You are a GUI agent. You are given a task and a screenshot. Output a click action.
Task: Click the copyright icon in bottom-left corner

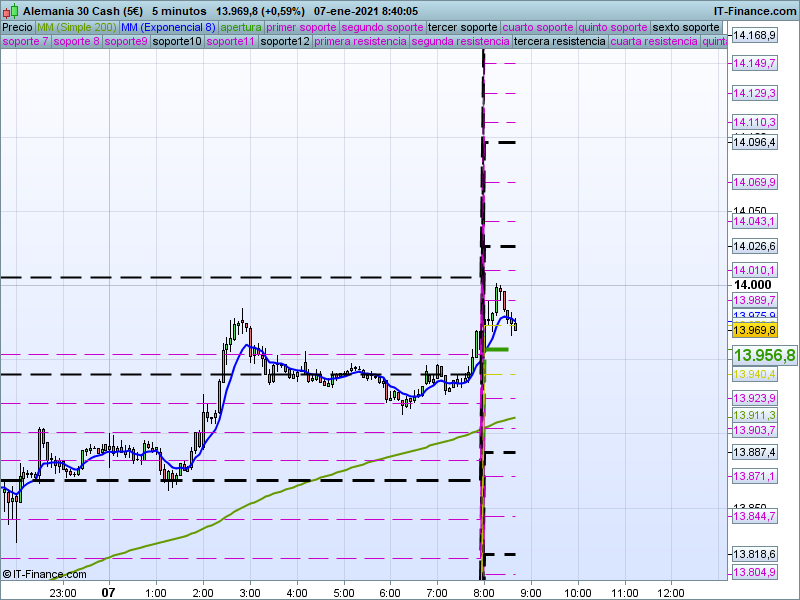pos(7,574)
